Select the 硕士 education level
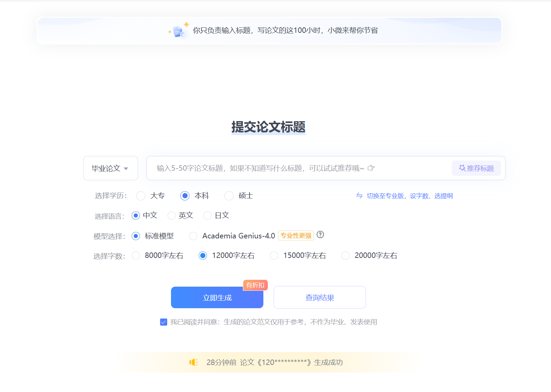 click(228, 196)
